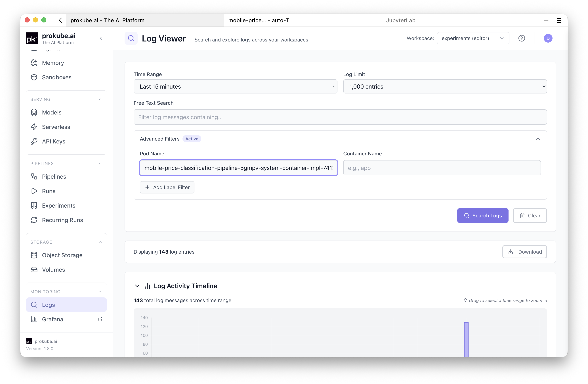Collapse the Monitoring sidebar section
This screenshot has width=588, height=384.
pyautogui.click(x=100, y=292)
